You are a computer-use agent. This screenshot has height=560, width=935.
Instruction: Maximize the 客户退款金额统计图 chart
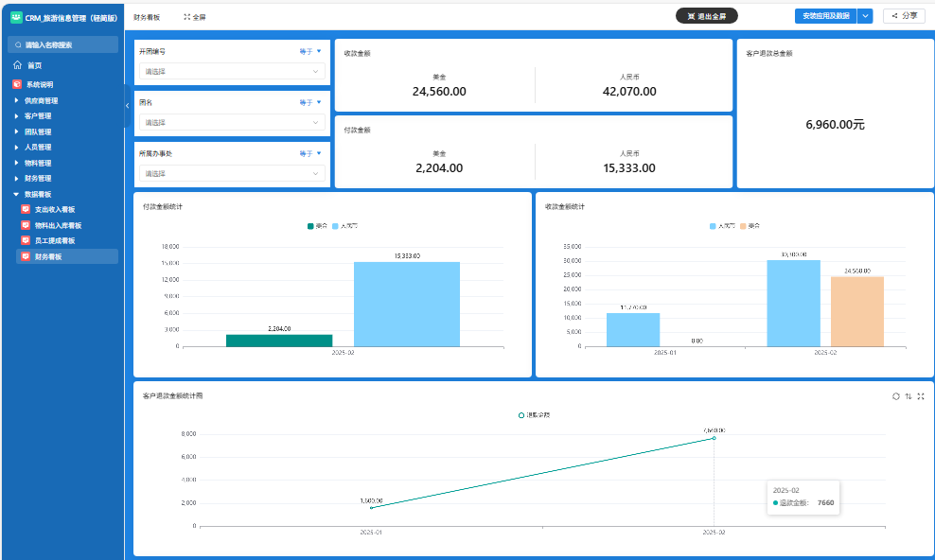(x=921, y=396)
